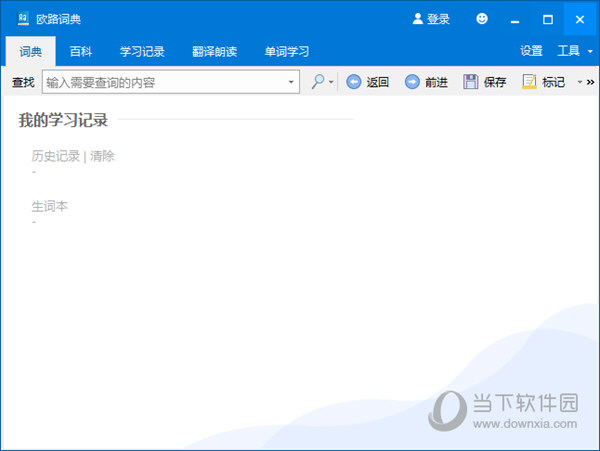Click the 查找 label text
Screen dimensions: 600x451
[23, 82]
